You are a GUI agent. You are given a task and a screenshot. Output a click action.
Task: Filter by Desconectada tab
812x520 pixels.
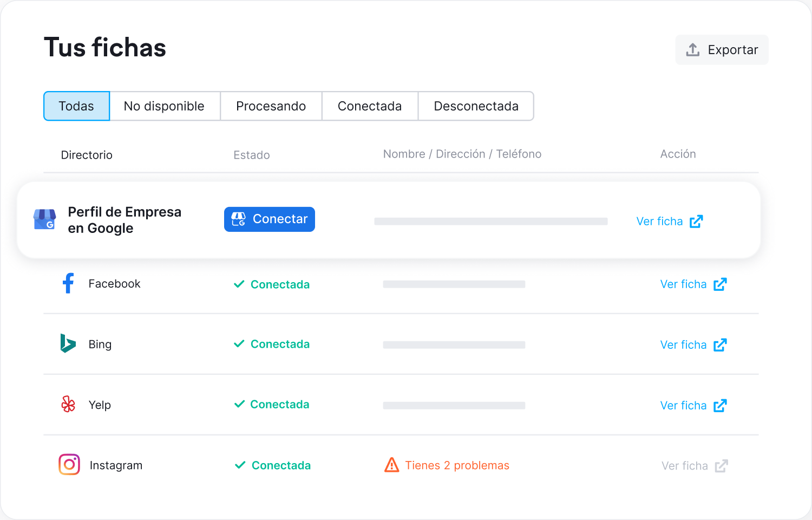(476, 106)
